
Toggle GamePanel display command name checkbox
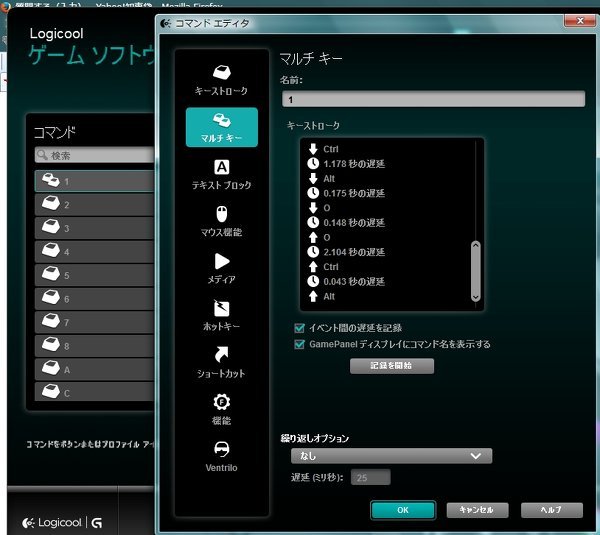click(299, 344)
